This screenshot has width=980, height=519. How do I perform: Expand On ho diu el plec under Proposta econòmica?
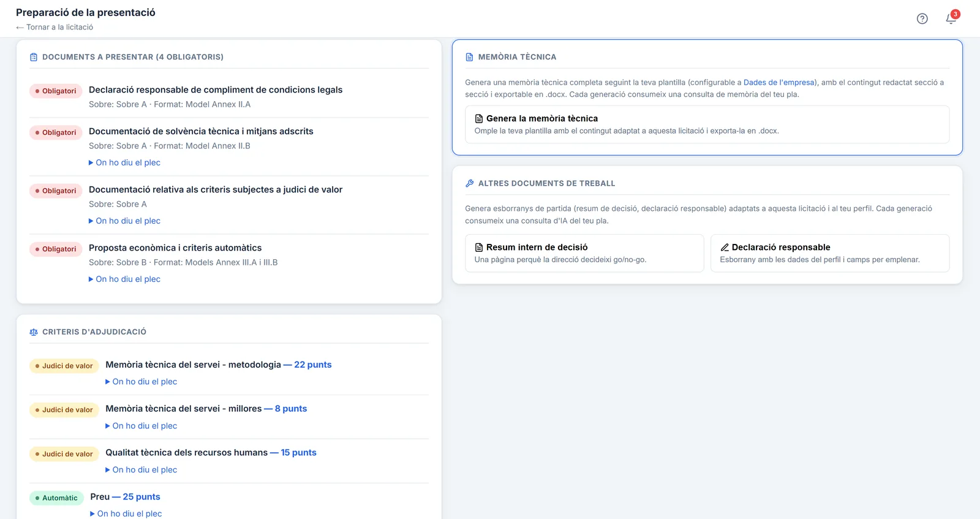pos(124,279)
